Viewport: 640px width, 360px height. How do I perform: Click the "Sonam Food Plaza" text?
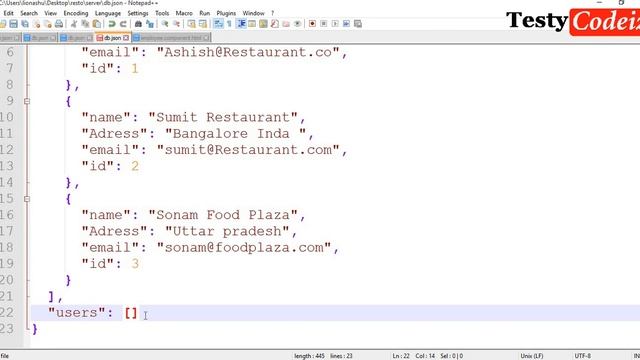pos(223,215)
